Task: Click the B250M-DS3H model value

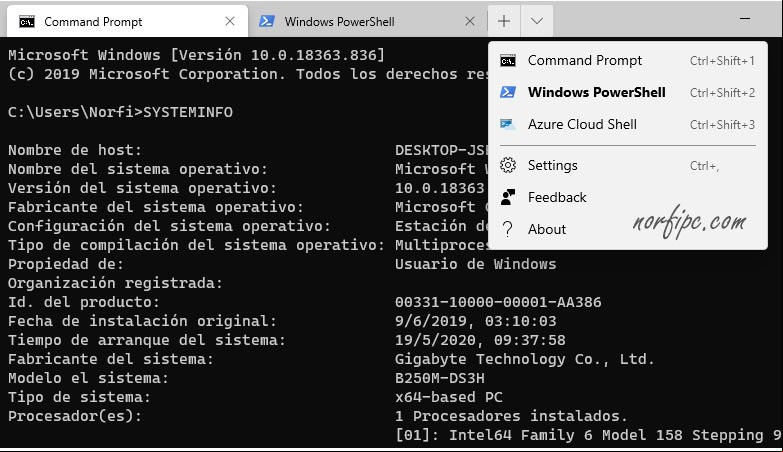Action: 439,378
